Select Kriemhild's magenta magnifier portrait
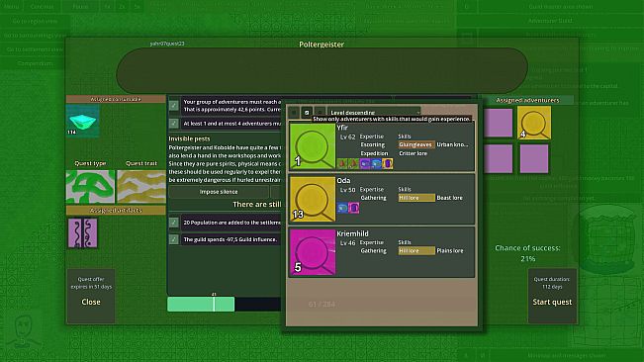644x362 pixels. click(x=313, y=252)
